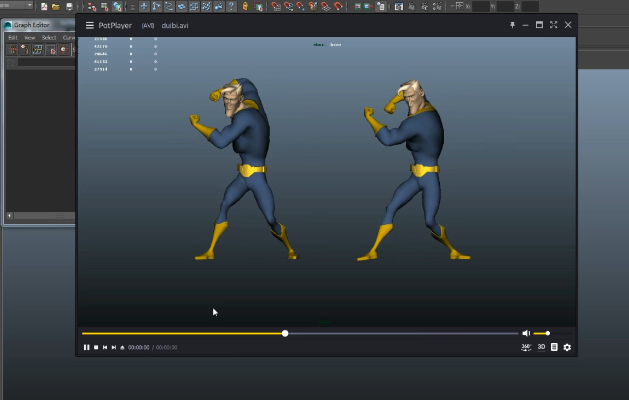This screenshot has width=629, height=400.
Task: Select Retime tool in Graph Editor
Action: pos(64,50)
